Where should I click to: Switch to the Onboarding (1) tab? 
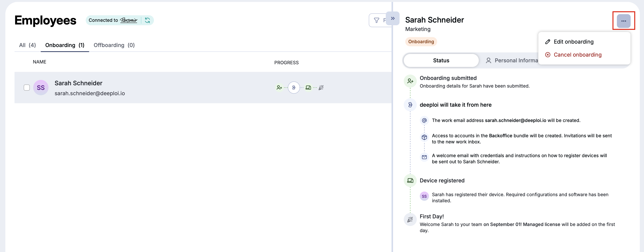(x=65, y=45)
